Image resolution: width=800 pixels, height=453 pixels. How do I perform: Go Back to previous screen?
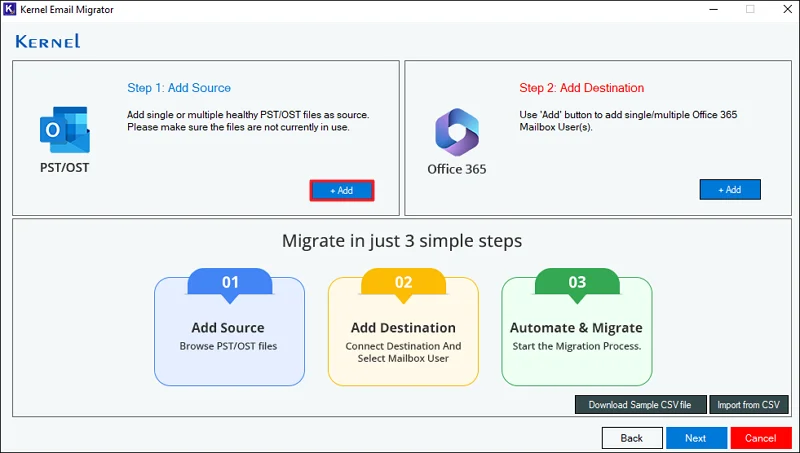(632, 438)
